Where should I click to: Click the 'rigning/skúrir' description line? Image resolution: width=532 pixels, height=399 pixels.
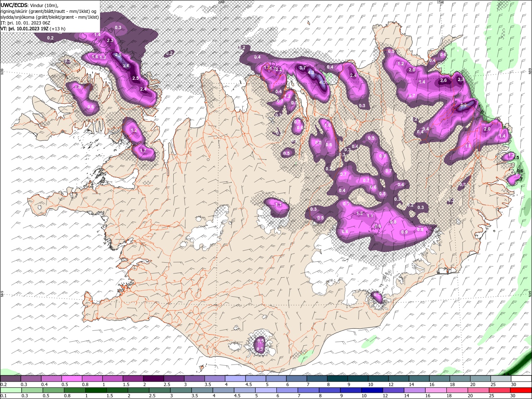[x=49, y=11]
